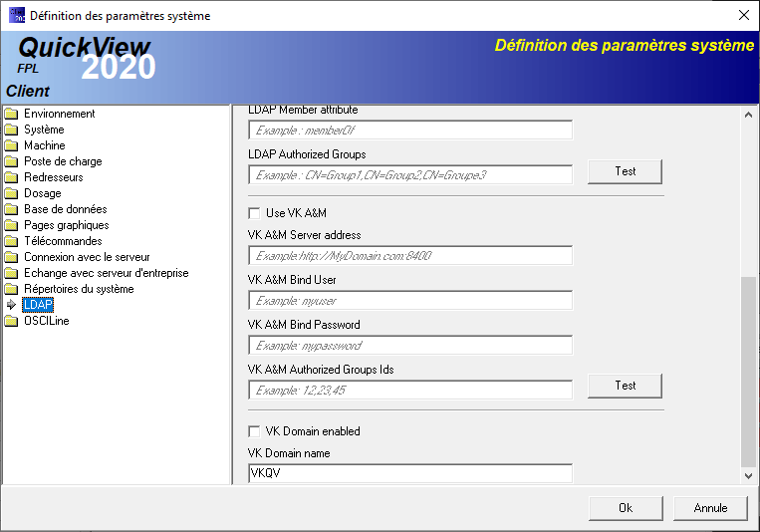
Task: Click the application icon in title bar
Action: pyautogui.click(x=17, y=15)
